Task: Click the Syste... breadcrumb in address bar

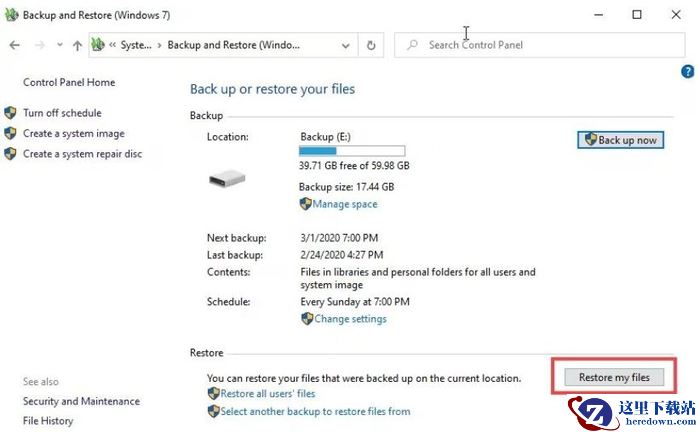Action: (x=136, y=45)
